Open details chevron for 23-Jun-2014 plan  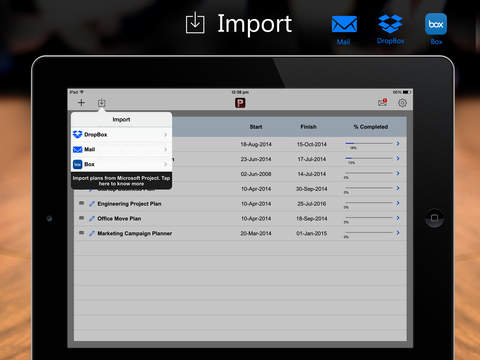click(398, 158)
